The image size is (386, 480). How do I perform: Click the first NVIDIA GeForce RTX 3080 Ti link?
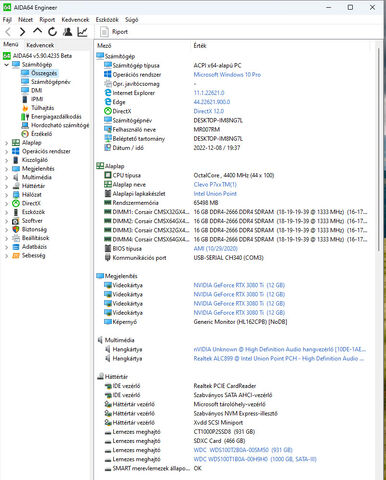point(239,285)
